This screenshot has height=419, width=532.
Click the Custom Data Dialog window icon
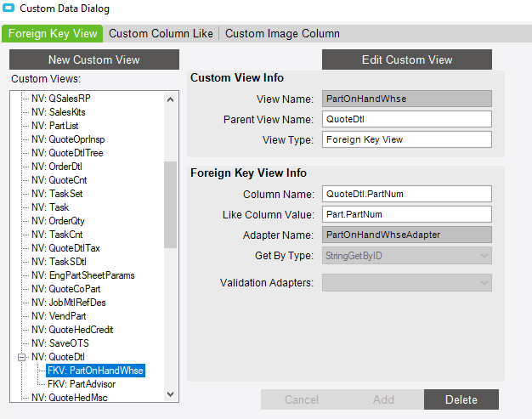pyautogui.click(x=8, y=8)
